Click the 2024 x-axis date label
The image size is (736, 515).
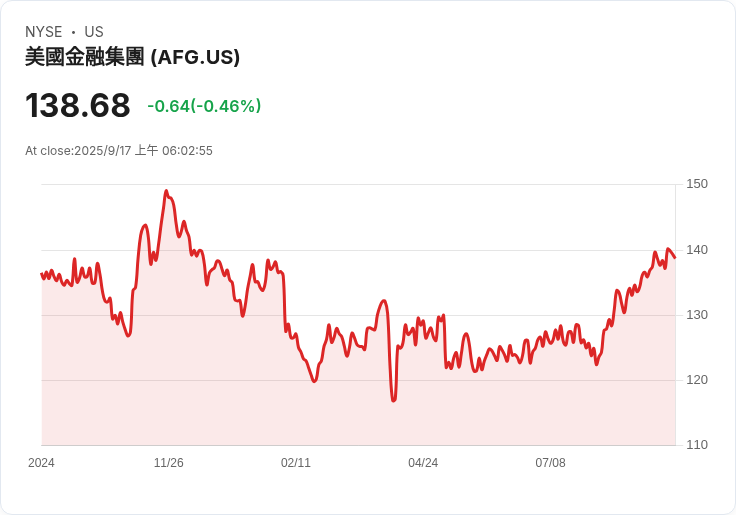click(x=42, y=463)
